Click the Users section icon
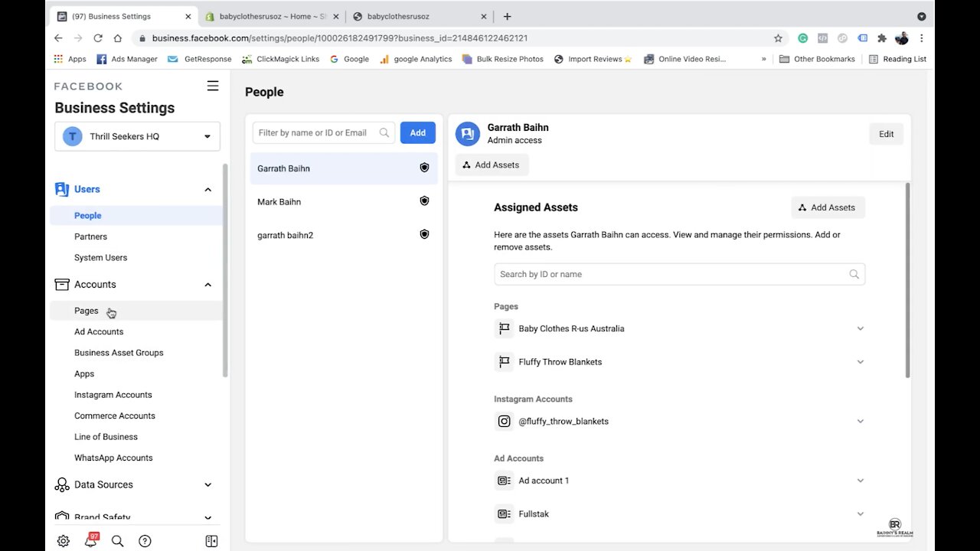Image resolution: width=980 pixels, height=551 pixels. (x=62, y=189)
